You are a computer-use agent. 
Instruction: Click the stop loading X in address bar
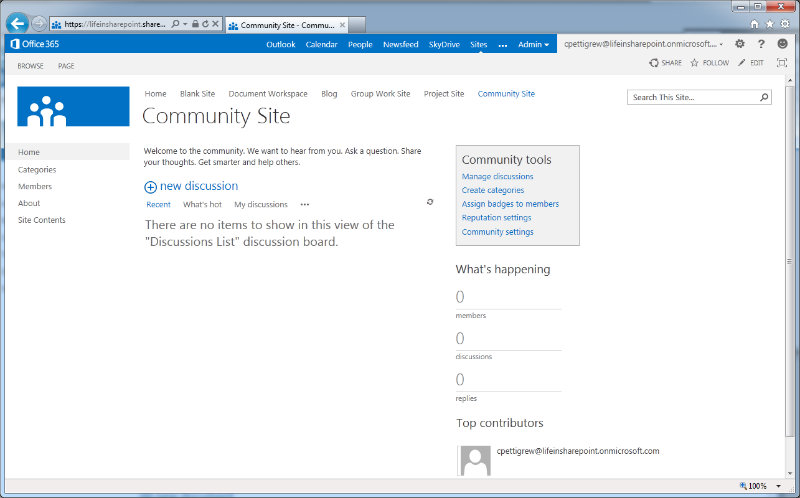[215, 24]
